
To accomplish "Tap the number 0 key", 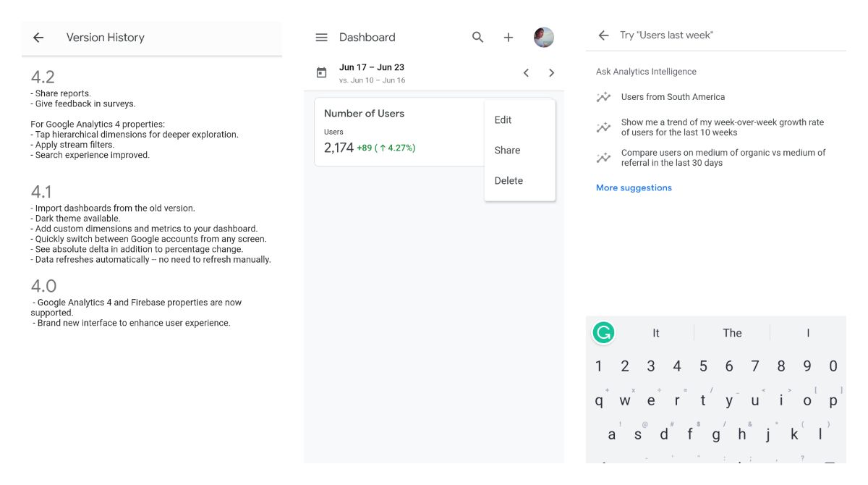I will (x=833, y=366).
